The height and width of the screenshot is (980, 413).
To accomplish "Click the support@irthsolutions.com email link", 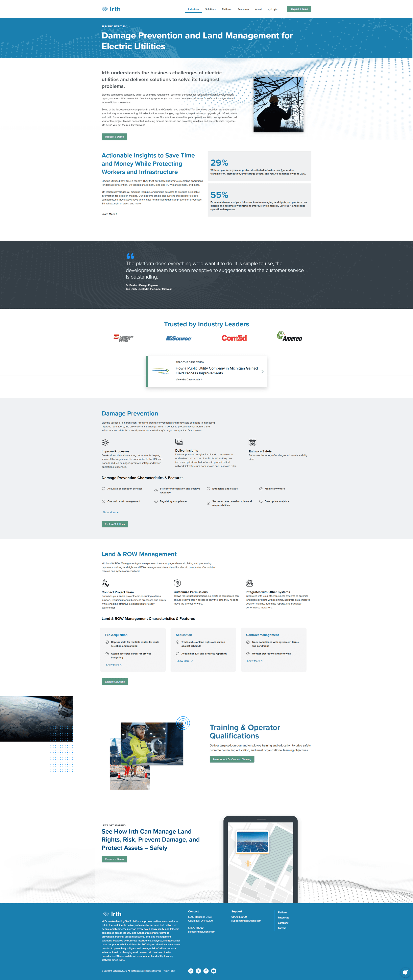I will tap(246, 921).
